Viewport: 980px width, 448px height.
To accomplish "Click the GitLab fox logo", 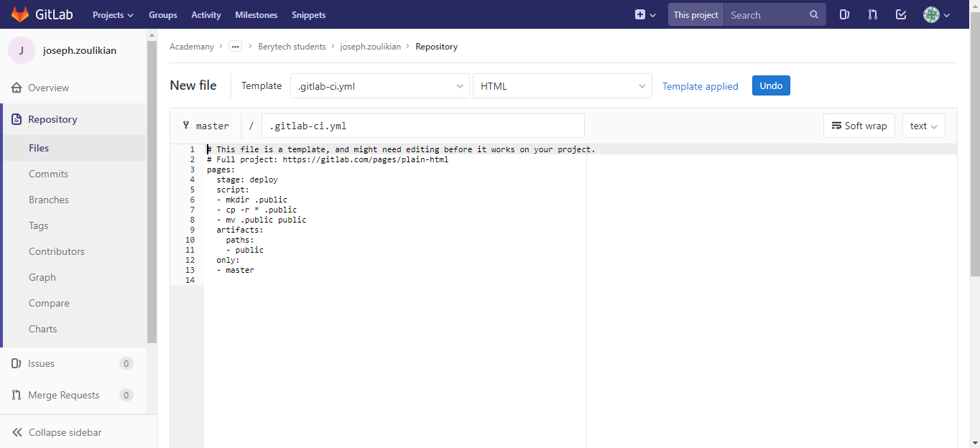I will click(x=20, y=14).
